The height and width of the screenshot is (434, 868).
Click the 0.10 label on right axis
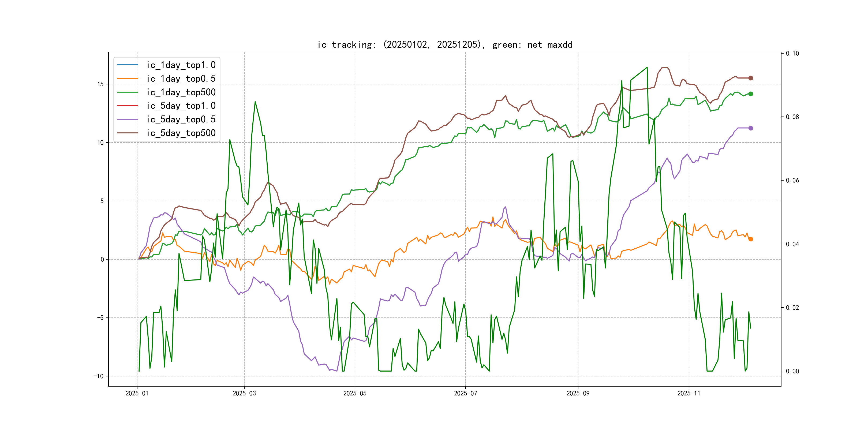[792, 53]
